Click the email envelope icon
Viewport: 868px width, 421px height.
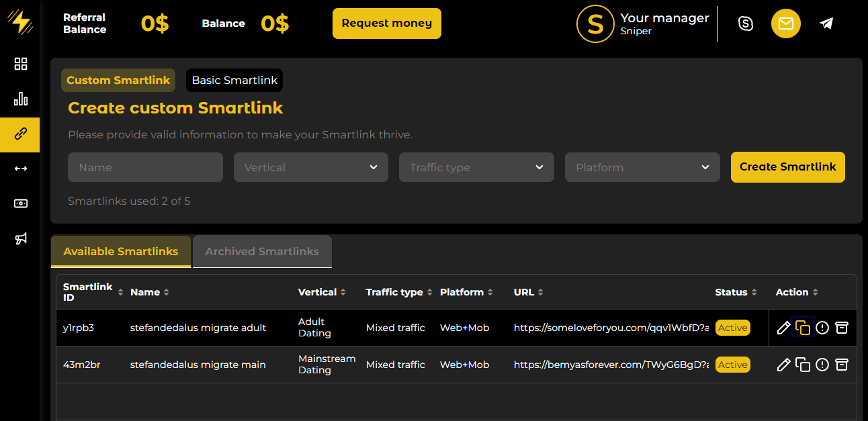tap(785, 24)
